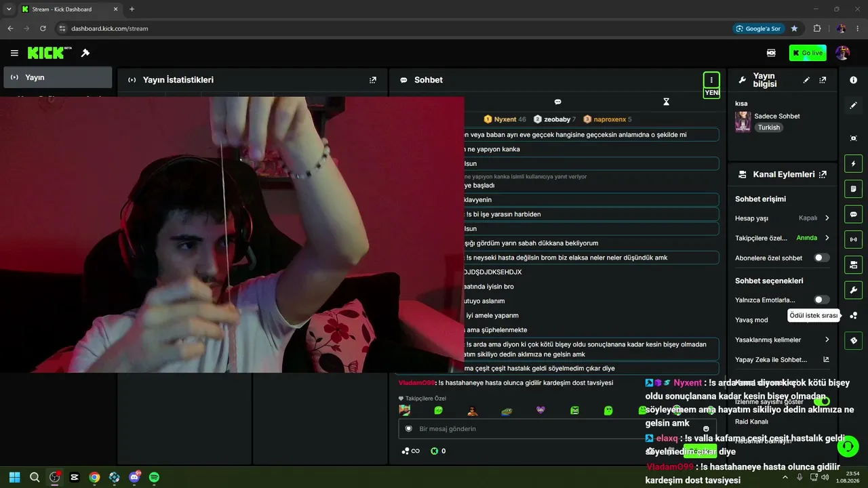Select the hourglass tab in Sohbet

coord(666,102)
